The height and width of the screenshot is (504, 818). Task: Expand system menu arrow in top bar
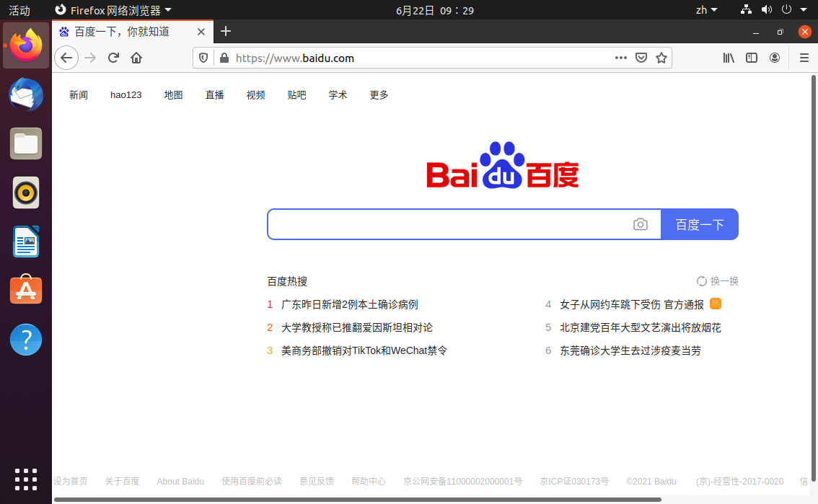pyautogui.click(x=804, y=10)
